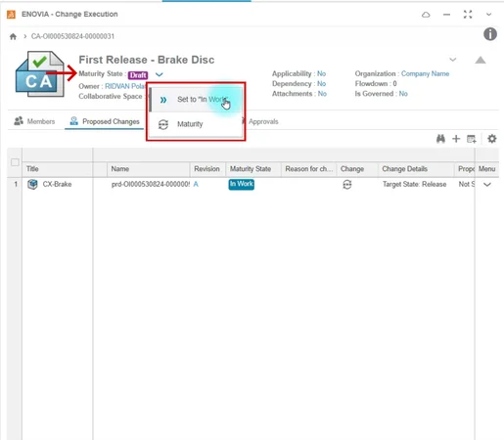Open table settings gear icon
The image size is (504, 440).
492,139
